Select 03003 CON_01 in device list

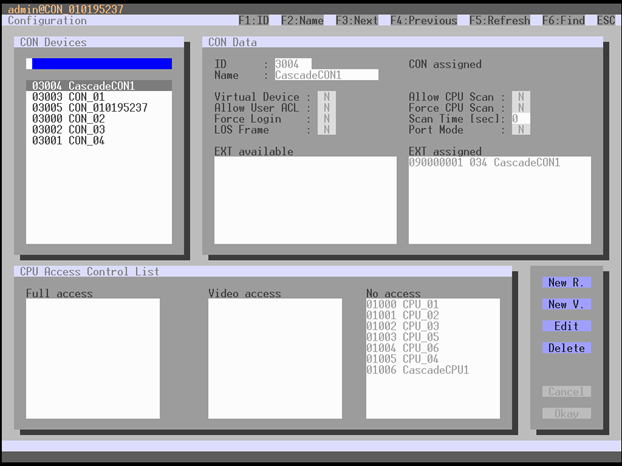coord(99,96)
